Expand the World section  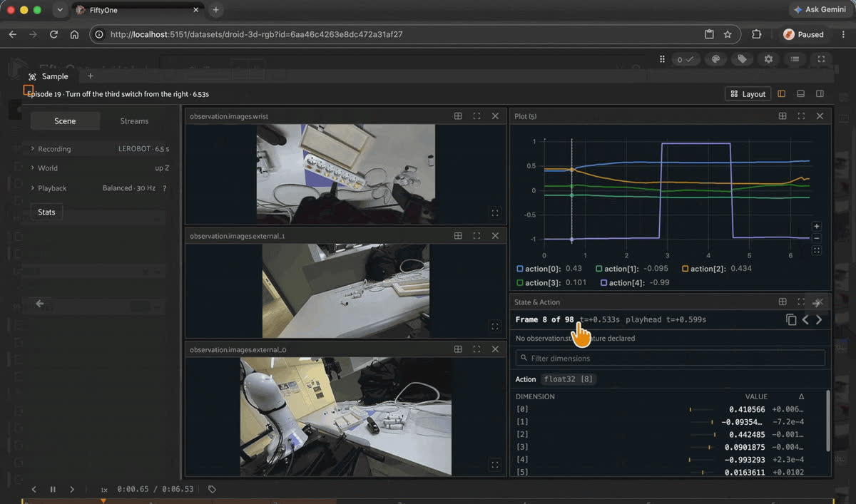point(100,168)
